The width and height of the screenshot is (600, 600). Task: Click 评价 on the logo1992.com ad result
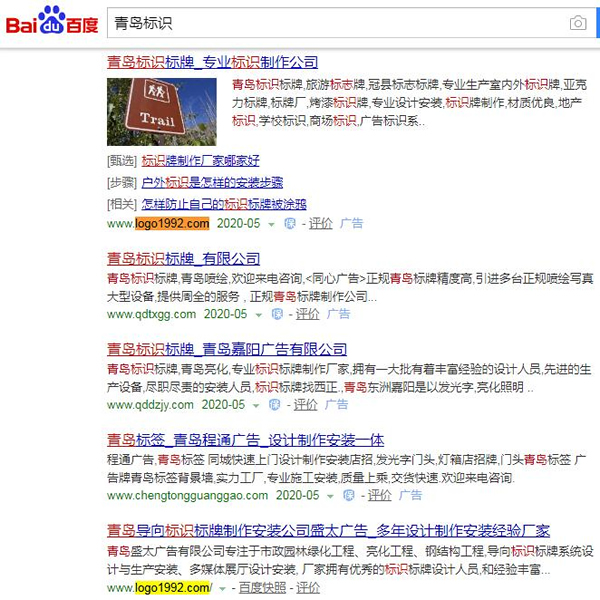(321, 223)
